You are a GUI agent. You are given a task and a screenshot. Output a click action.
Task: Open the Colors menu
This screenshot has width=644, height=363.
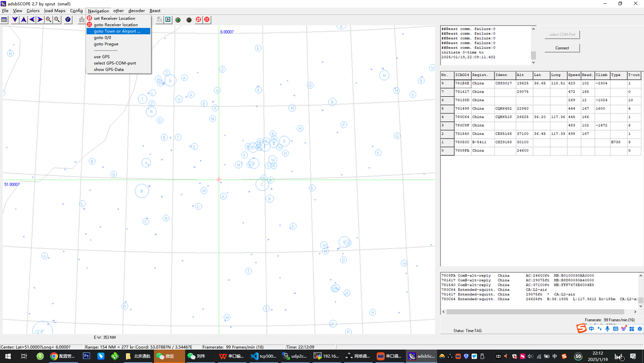click(33, 11)
